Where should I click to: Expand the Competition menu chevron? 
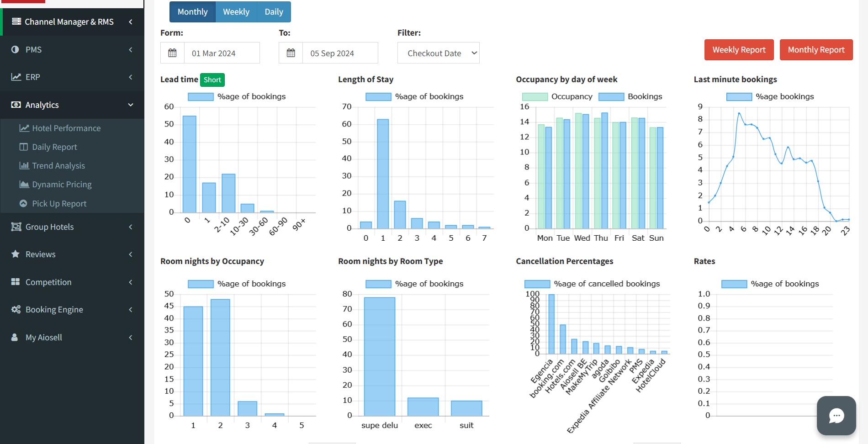pos(131,282)
